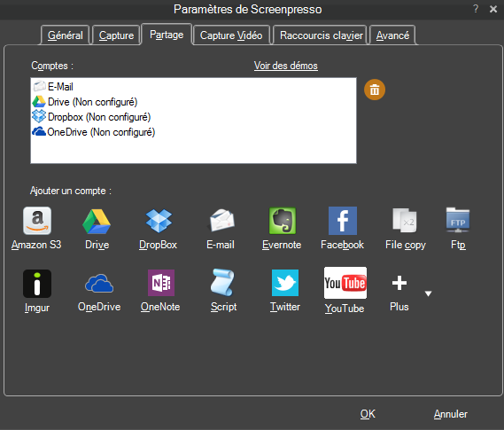Add a DropBox account icon

[159, 221]
